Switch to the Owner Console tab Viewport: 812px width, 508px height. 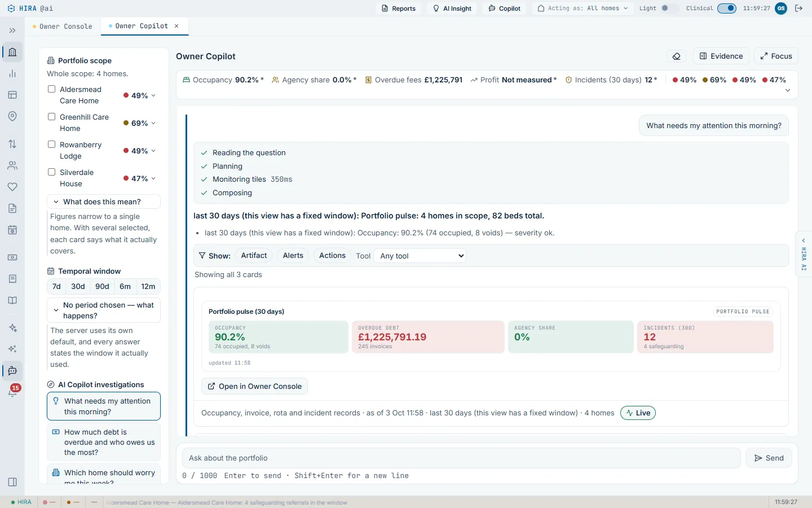click(x=63, y=27)
